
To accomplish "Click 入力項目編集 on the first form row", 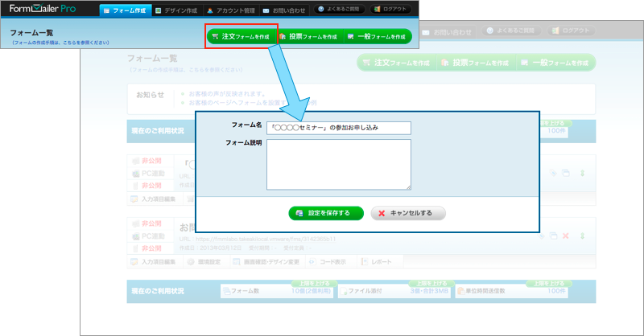I will coord(153,199).
